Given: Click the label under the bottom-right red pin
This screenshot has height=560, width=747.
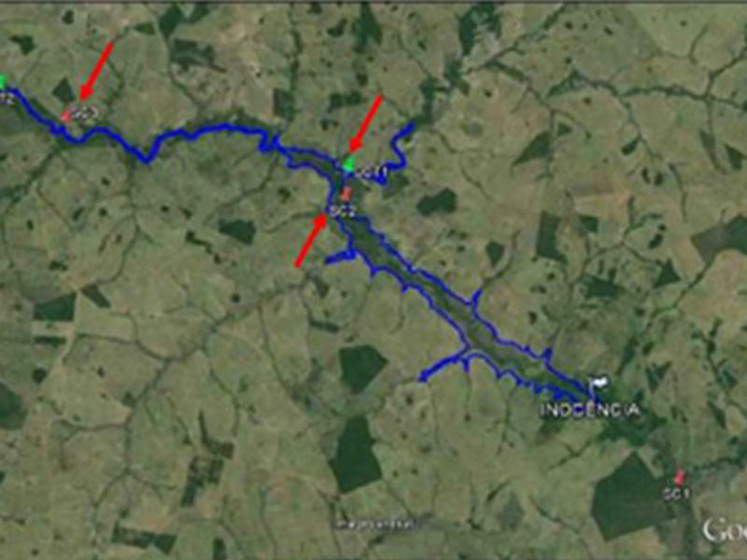Looking at the screenshot, I should coord(676,494).
